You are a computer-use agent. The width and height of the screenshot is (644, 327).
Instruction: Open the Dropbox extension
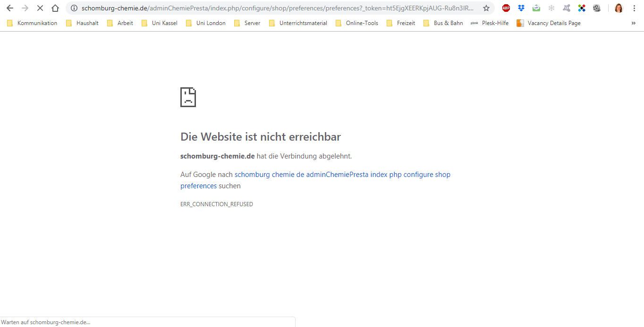tap(521, 8)
